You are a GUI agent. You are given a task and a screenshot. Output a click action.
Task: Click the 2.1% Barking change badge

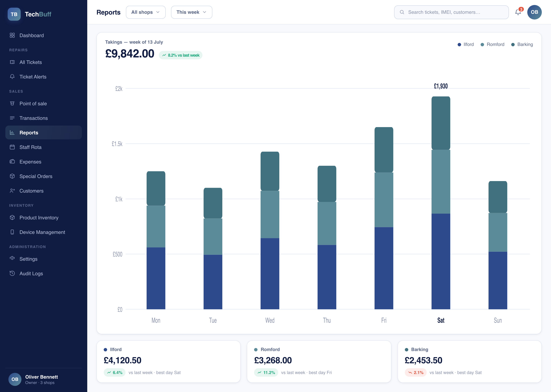(416, 372)
